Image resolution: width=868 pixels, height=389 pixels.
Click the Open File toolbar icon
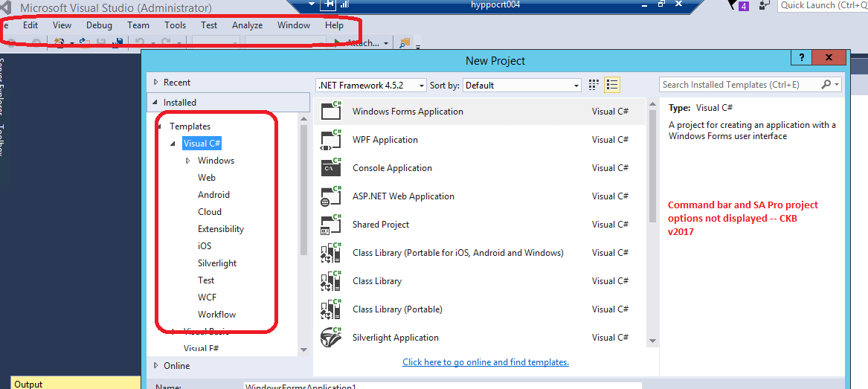(x=85, y=42)
